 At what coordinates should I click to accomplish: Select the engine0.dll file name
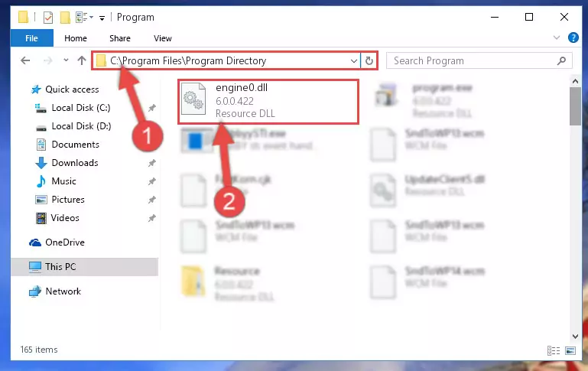pyautogui.click(x=242, y=88)
